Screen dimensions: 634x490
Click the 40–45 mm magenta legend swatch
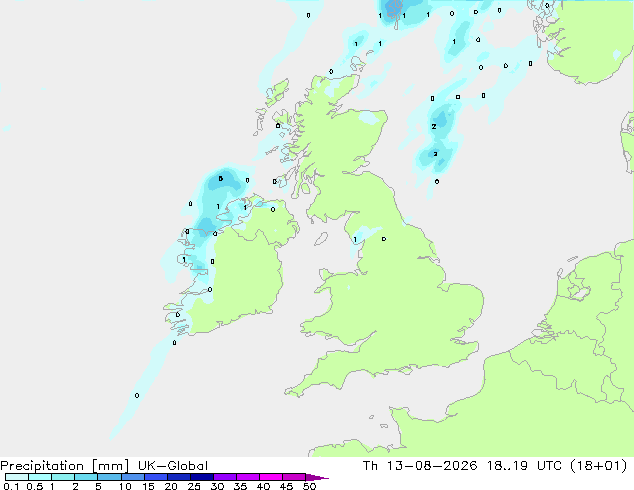(x=271, y=477)
